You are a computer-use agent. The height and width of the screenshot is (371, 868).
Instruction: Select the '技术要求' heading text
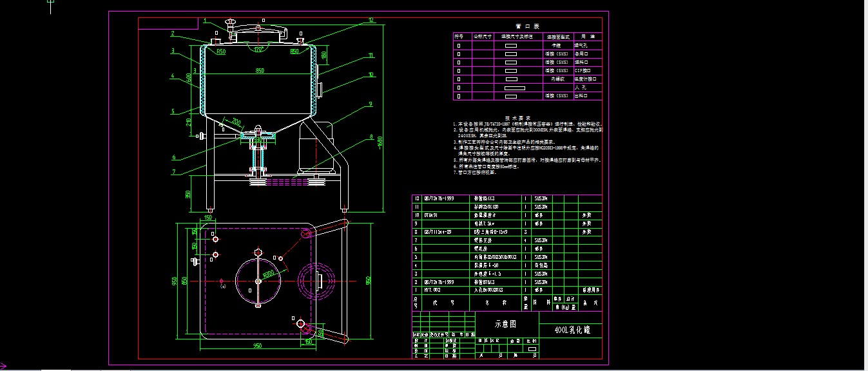pos(517,118)
